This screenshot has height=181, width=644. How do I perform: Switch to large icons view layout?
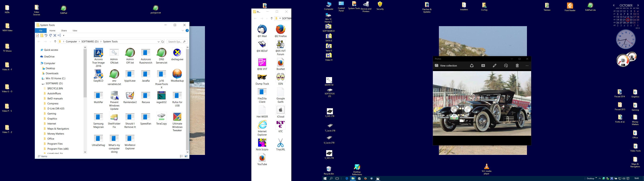coord(186,156)
